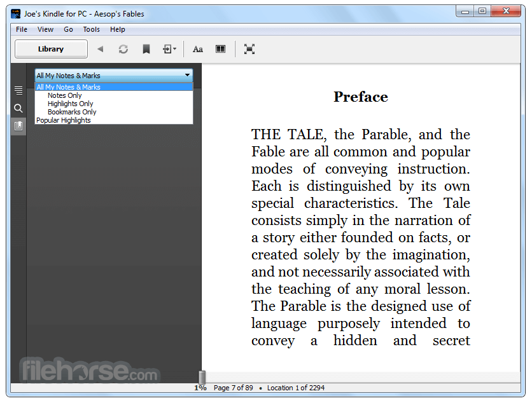Open the File menu
This screenshot has height=403, width=532.
(22, 29)
